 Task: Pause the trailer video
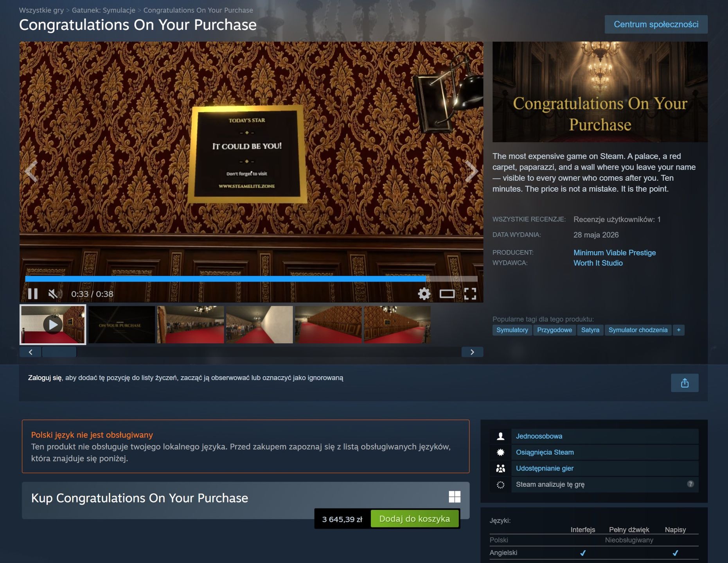click(33, 294)
